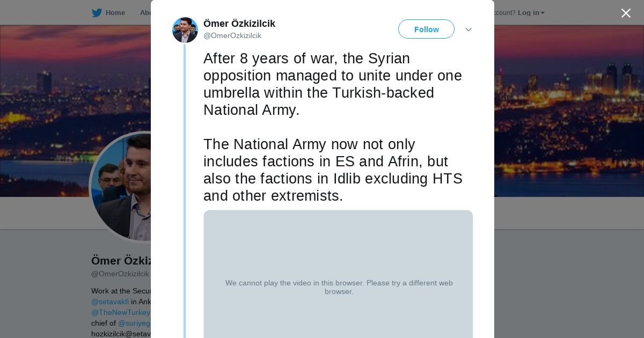Image resolution: width=644 pixels, height=338 pixels.
Task: Expand the tweet's more options chevron
Action: click(x=468, y=30)
